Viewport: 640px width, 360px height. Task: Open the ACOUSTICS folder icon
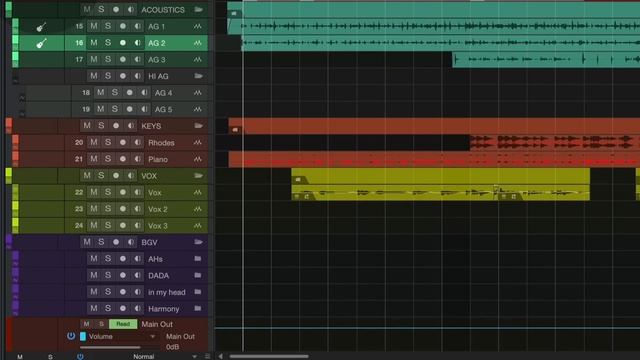click(198, 9)
